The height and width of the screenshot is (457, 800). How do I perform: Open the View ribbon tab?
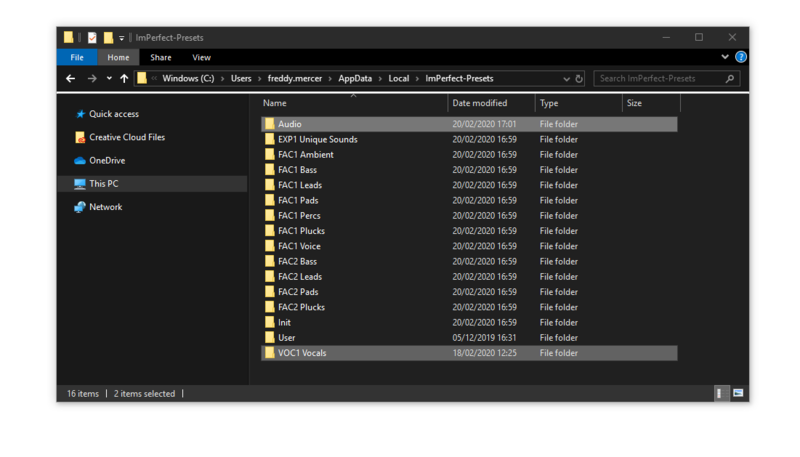click(x=201, y=58)
